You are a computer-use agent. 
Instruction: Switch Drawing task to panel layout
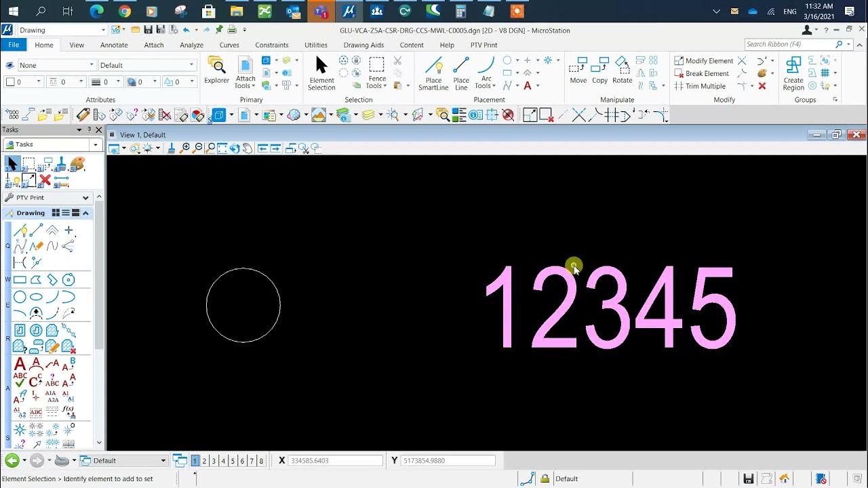(x=75, y=213)
